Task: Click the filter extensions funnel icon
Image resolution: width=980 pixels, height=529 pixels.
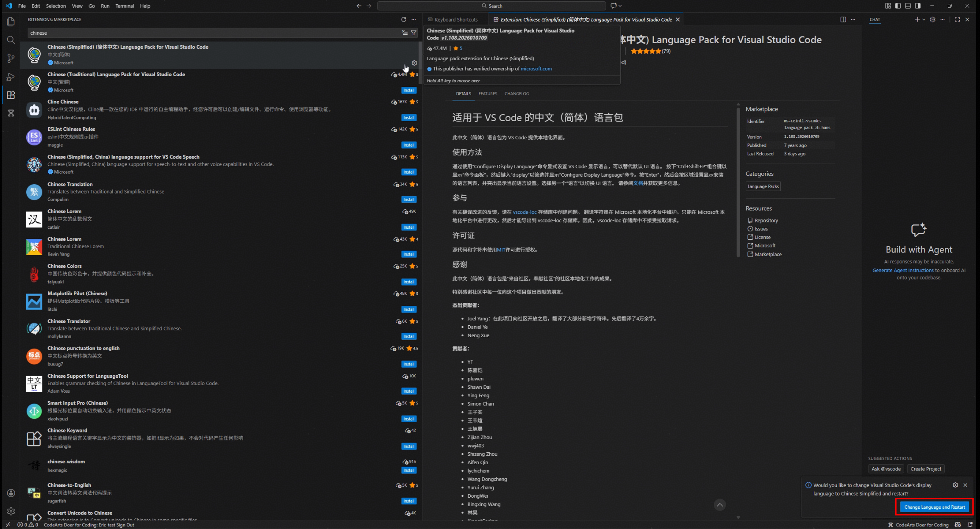Action: coord(414,33)
